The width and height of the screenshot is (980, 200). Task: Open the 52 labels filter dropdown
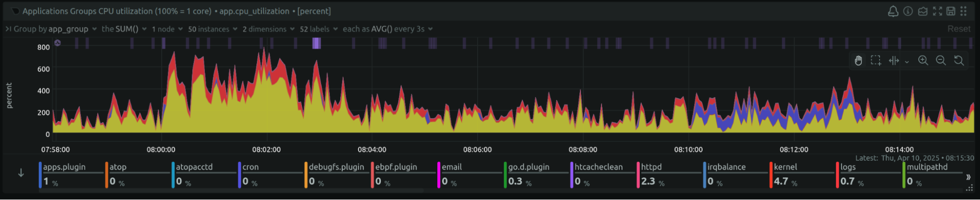319,29
